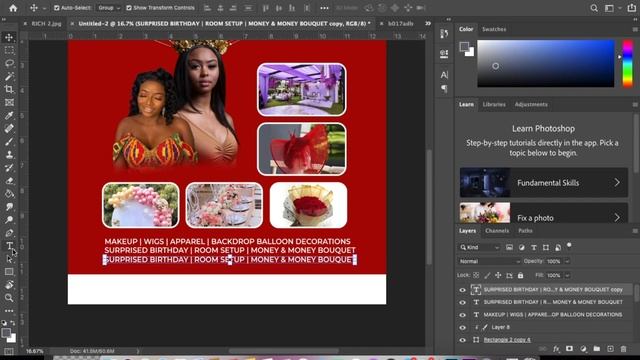640x360 pixels.
Task: Switch to the Adjustments tab
Action: click(531, 104)
